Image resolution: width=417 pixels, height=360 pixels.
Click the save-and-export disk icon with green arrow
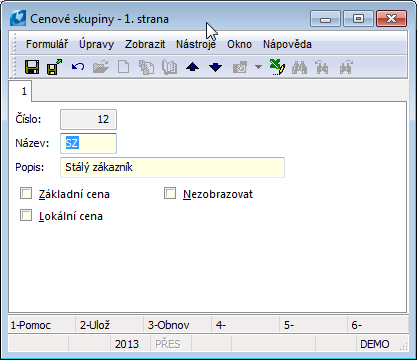tap(54, 67)
